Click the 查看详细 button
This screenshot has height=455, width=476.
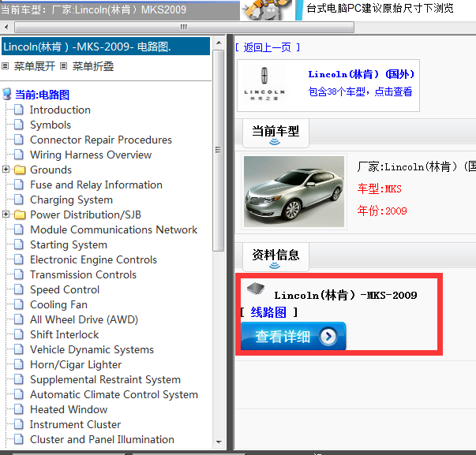[x=293, y=336]
